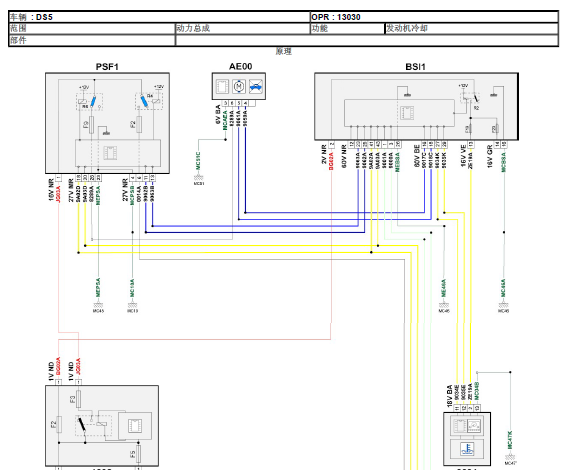579x470 pixels.
Task: Click the chip icon beside the gauge icon
Action: point(460,426)
